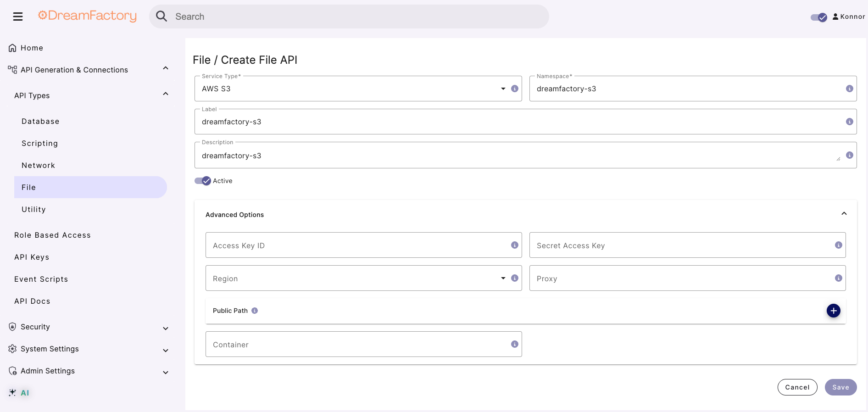Click the API Generation & Connections icon
Viewport: 868px width, 412px height.
pos(12,70)
